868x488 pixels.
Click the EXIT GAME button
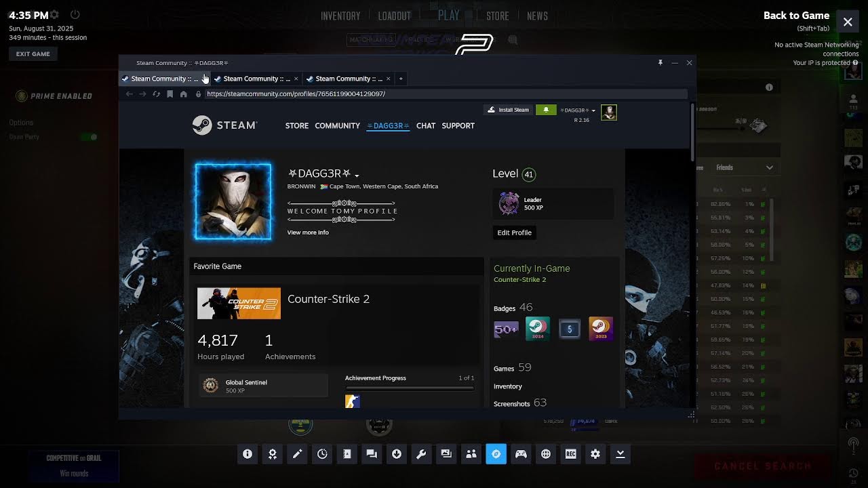click(x=33, y=54)
